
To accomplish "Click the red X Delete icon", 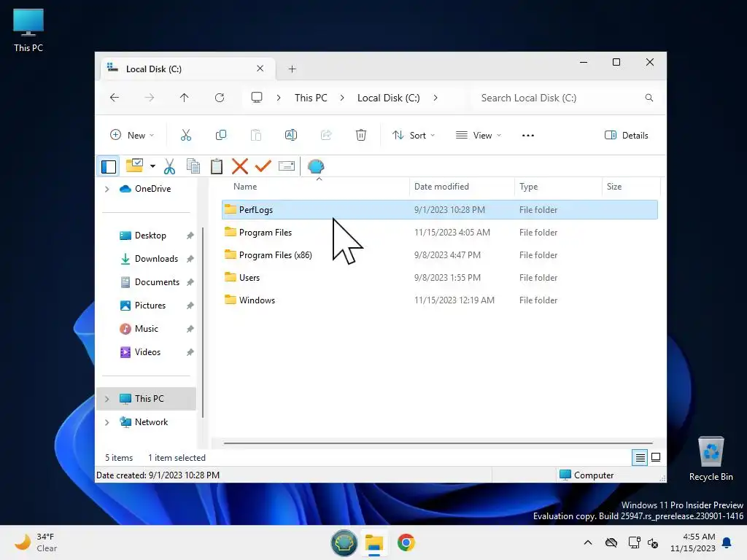I will [x=239, y=166].
